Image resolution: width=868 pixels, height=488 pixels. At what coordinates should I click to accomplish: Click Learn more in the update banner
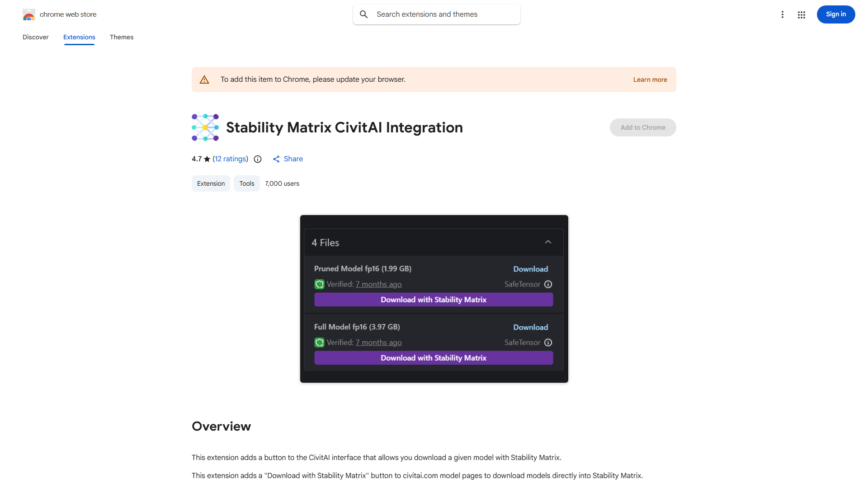point(650,79)
